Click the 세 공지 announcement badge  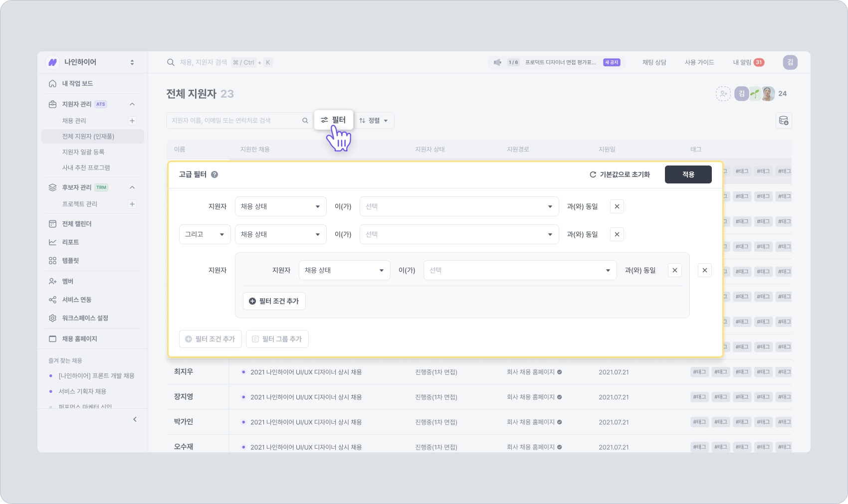(x=612, y=62)
